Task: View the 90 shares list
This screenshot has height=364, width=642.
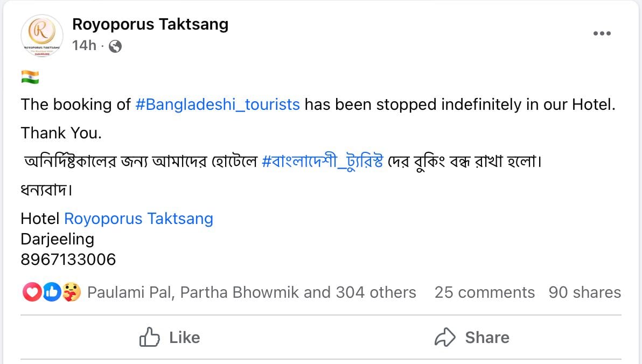Action: (585, 292)
